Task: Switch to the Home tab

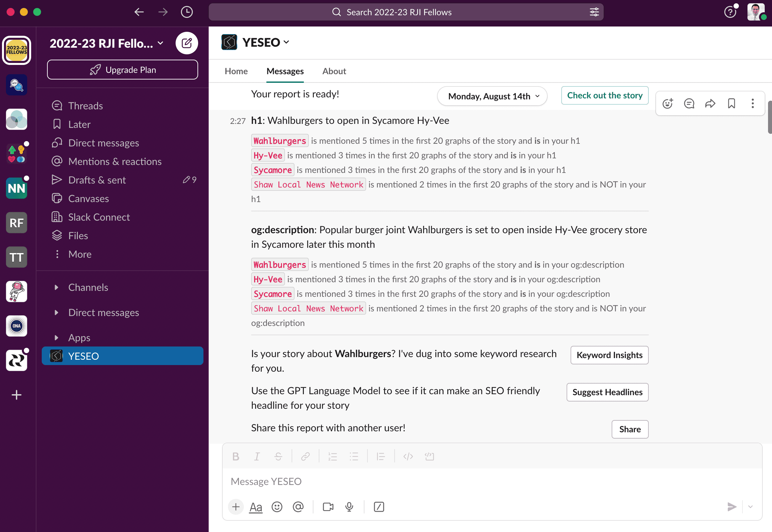Action: [x=236, y=71]
